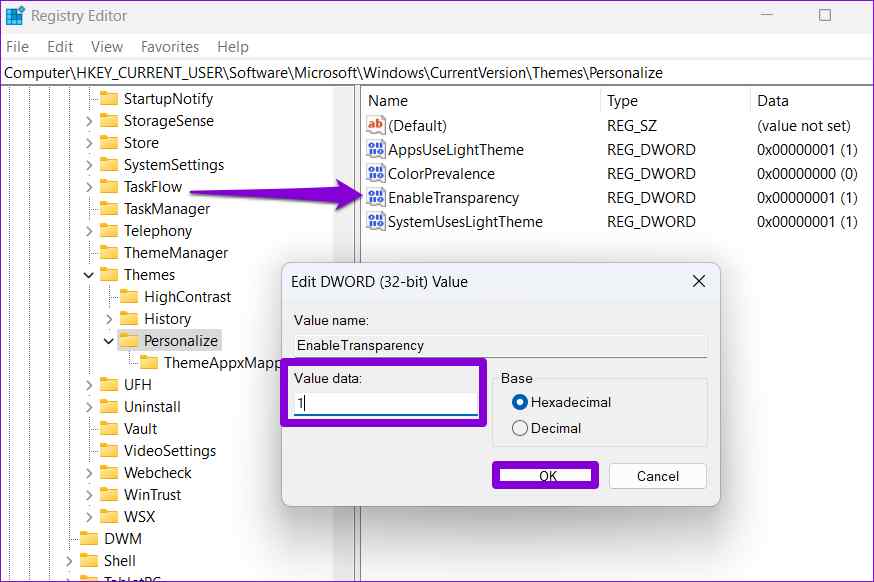Click the Value name field

click(x=501, y=345)
